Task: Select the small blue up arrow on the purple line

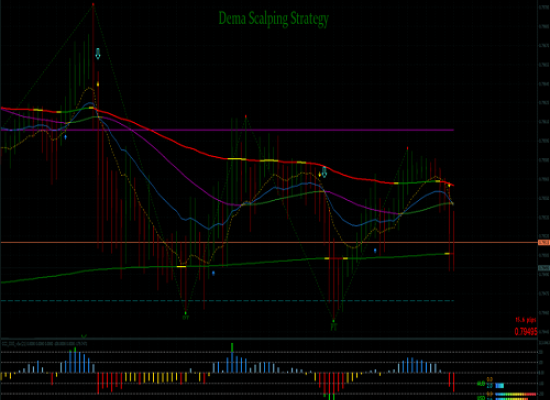Action: click(66, 137)
